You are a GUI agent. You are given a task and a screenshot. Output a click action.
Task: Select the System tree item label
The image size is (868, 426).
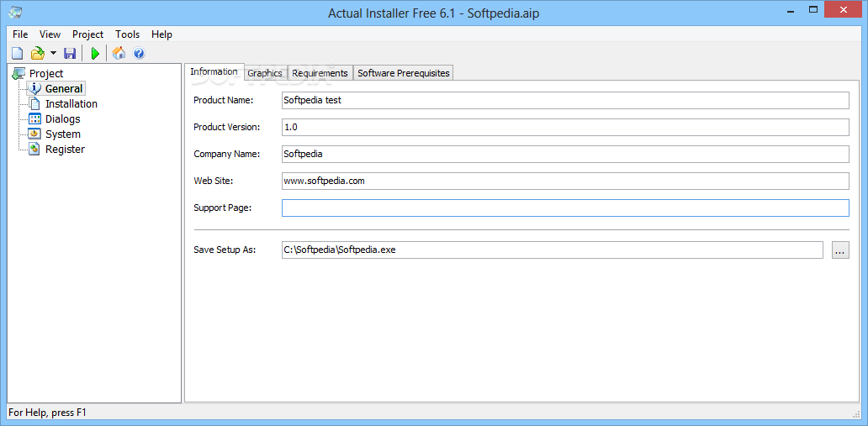[x=62, y=134]
